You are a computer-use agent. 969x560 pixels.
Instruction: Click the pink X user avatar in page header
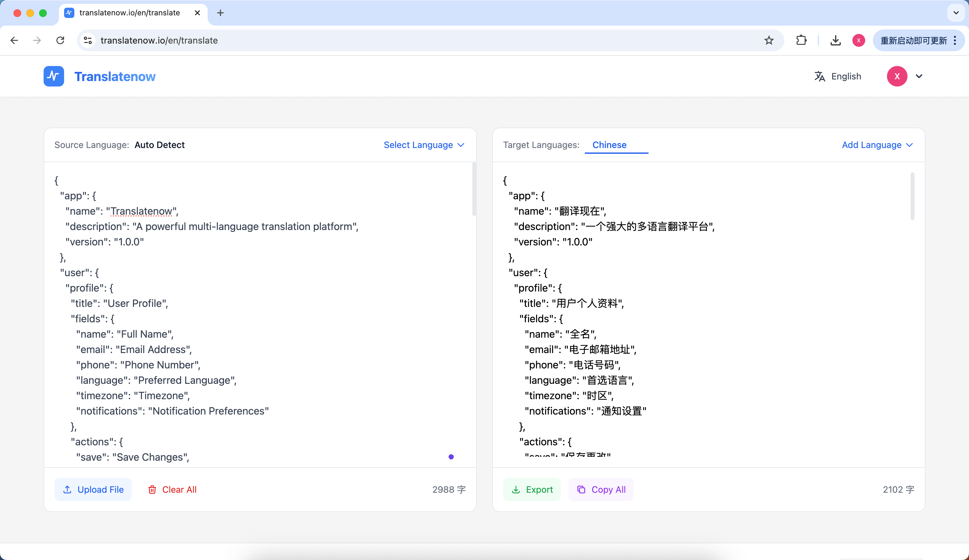(897, 76)
